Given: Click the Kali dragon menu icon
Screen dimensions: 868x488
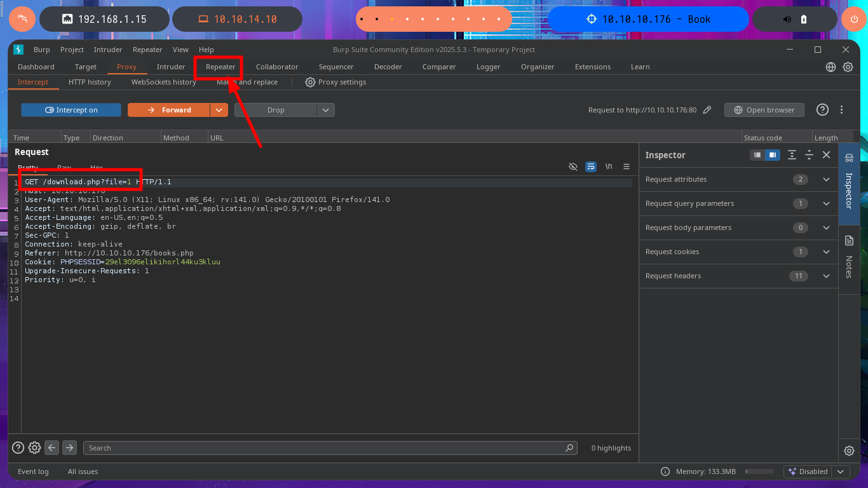Looking at the screenshot, I should pos(22,19).
